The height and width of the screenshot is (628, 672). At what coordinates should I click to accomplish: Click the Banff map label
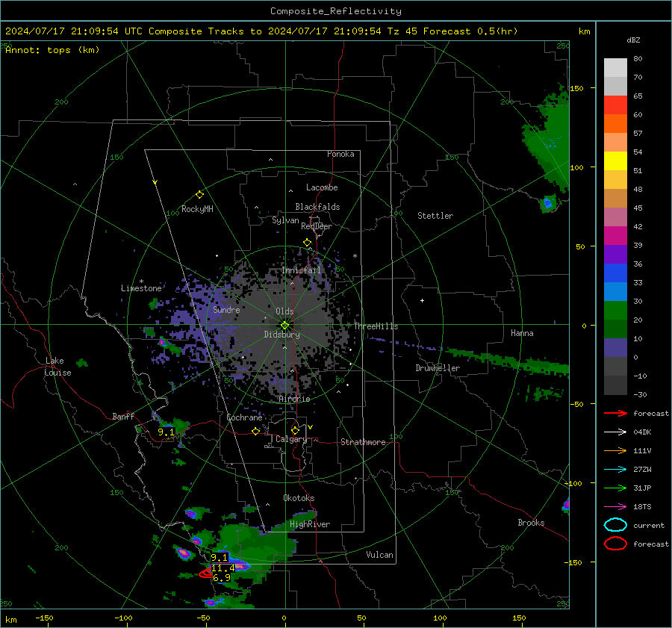123,416
